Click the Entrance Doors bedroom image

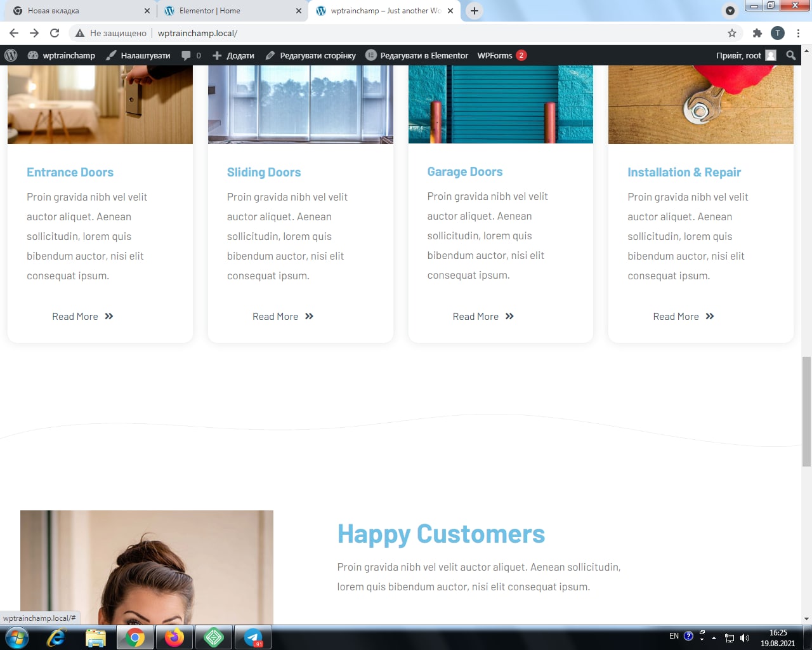[x=100, y=105]
